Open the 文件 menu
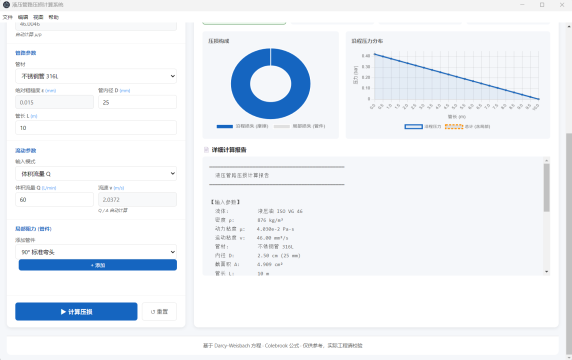 [x=8, y=17]
